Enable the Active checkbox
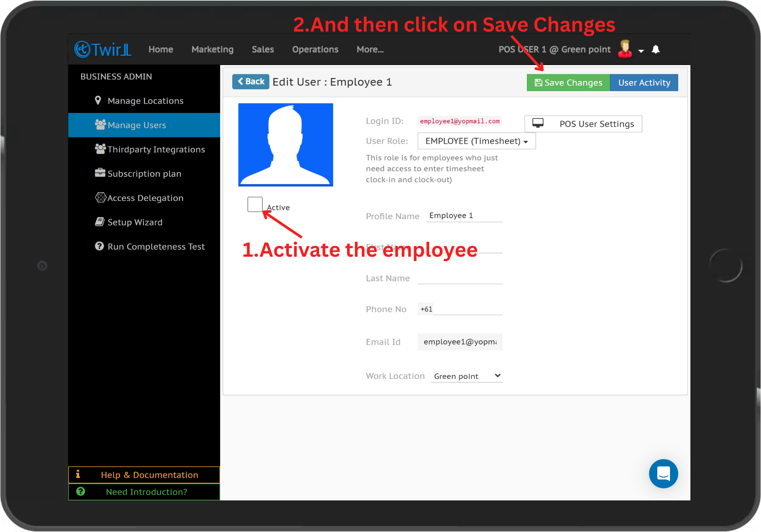This screenshot has height=532, width=761. [255, 204]
